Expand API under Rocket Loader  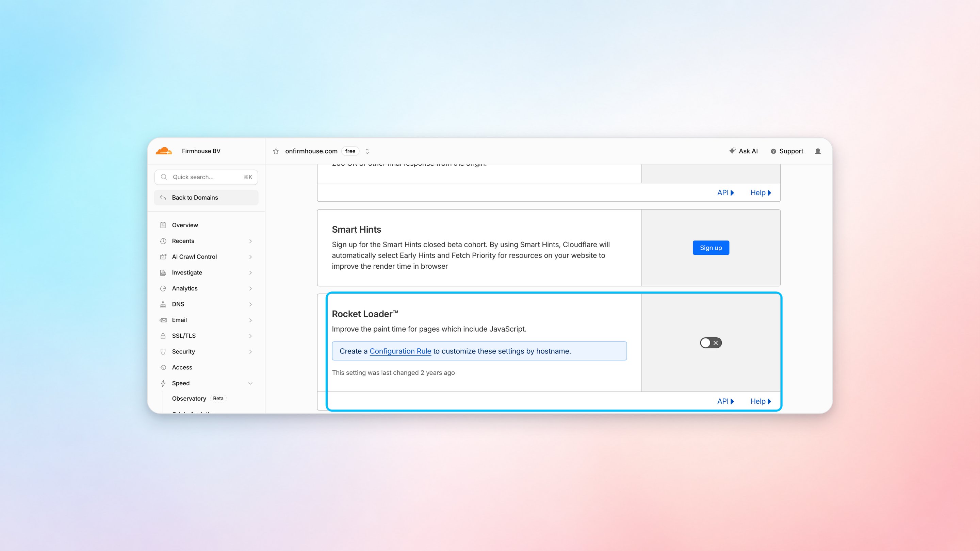click(725, 401)
